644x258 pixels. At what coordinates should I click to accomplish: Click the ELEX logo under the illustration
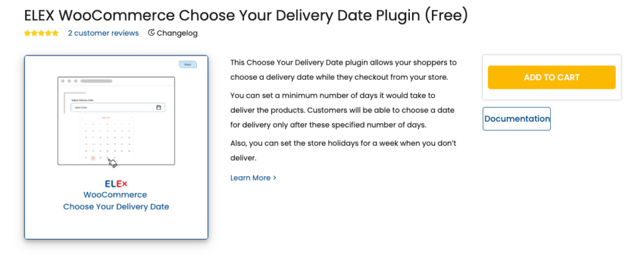[x=116, y=184]
